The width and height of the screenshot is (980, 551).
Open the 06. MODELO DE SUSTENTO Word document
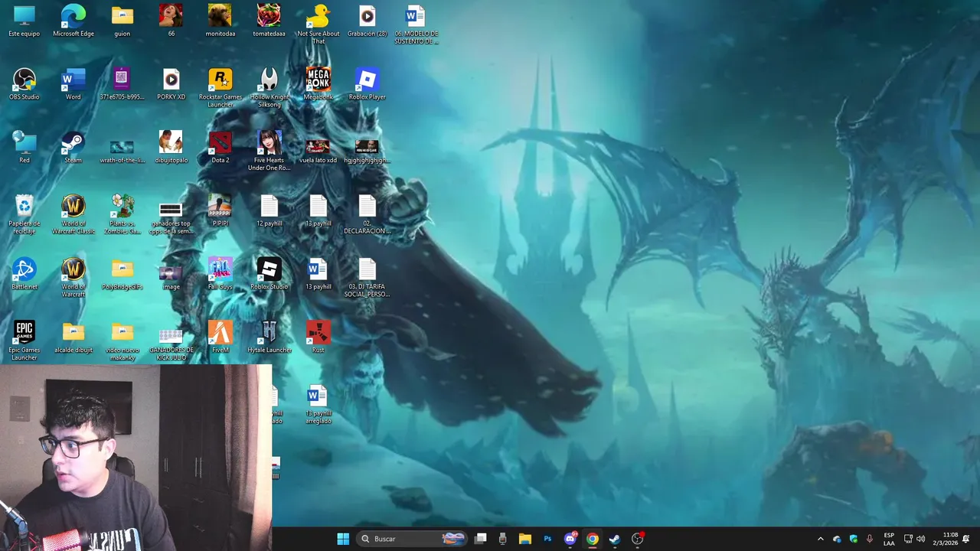pos(416,24)
